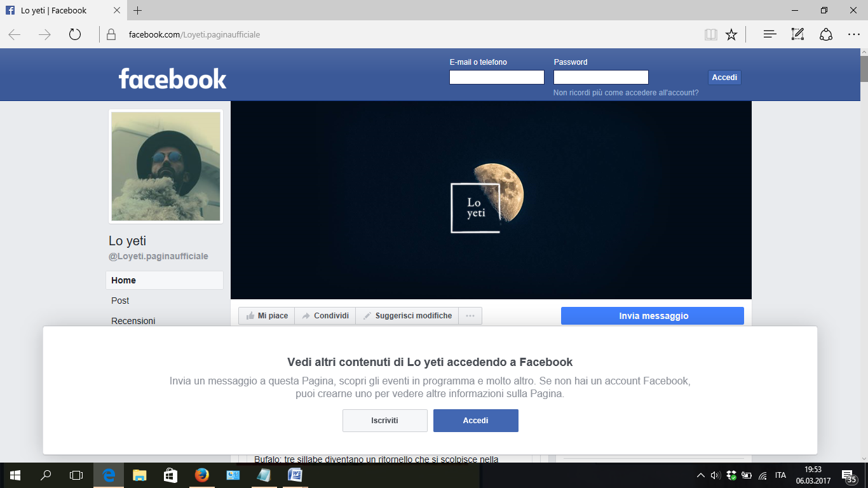
Task: Open forgot account link
Action: 626,93
